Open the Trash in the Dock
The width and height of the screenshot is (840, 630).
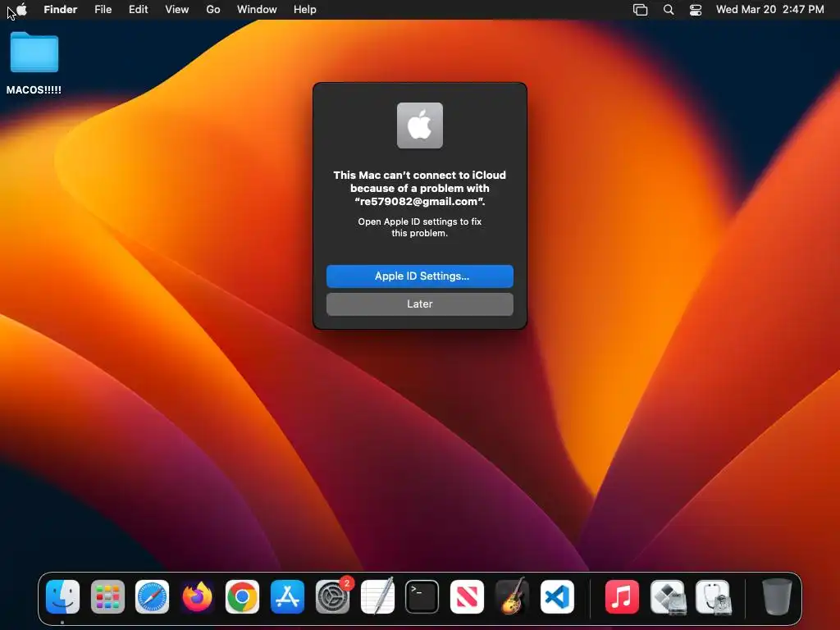[x=777, y=597]
